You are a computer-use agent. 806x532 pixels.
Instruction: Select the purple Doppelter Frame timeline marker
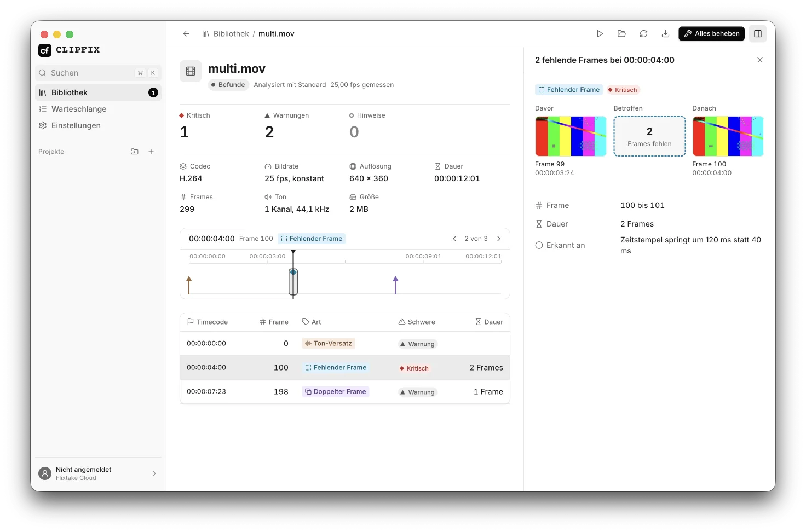(396, 285)
